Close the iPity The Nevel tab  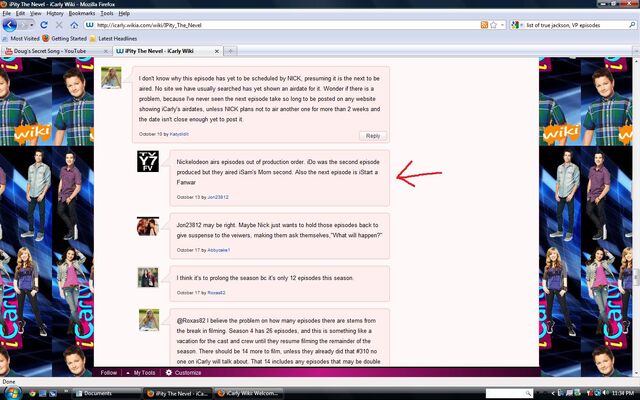coord(217,51)
